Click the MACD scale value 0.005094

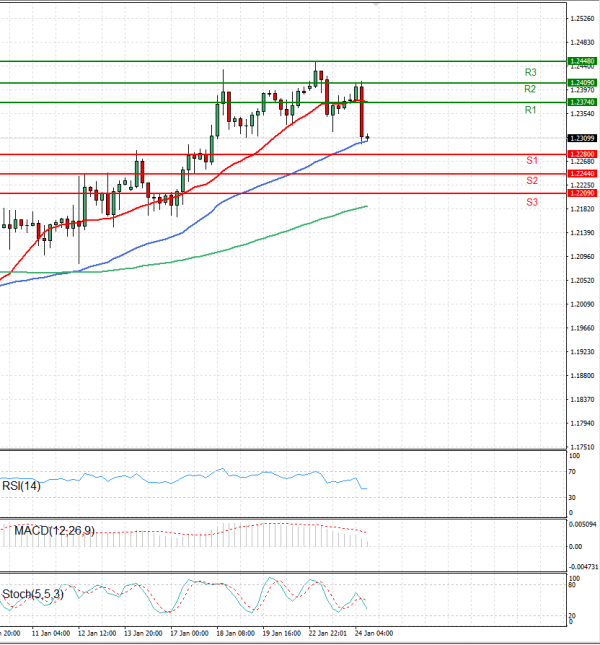[x=583, y=525]
